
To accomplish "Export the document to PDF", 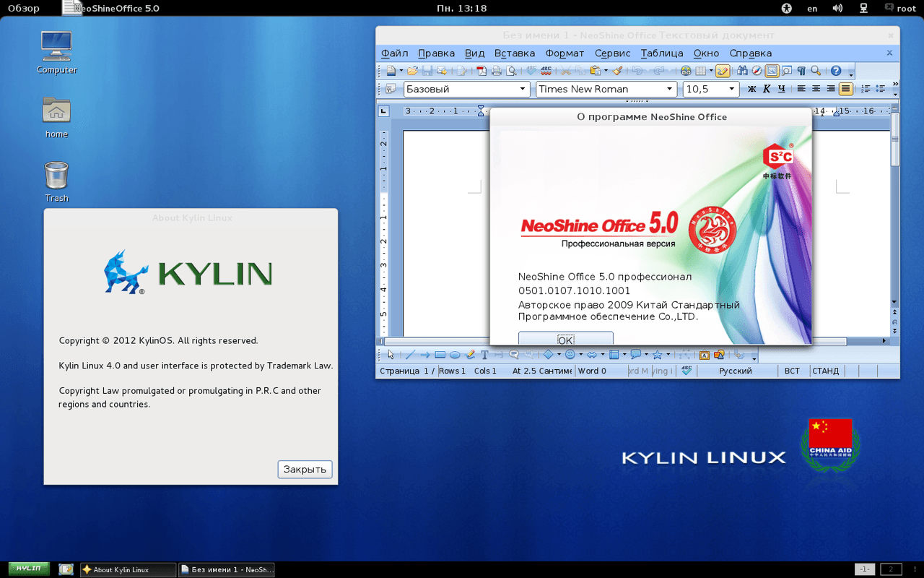I will (x=481, y=71).
